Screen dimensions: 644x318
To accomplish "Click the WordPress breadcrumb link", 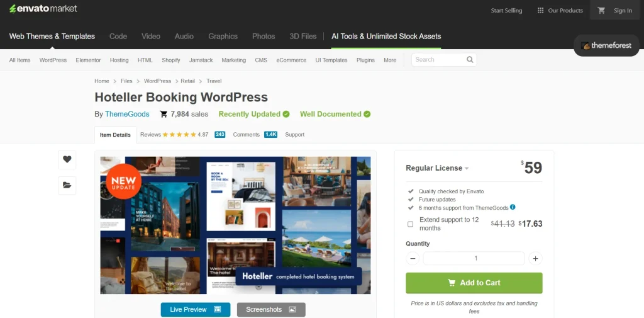I will click(x=157, y=81).
